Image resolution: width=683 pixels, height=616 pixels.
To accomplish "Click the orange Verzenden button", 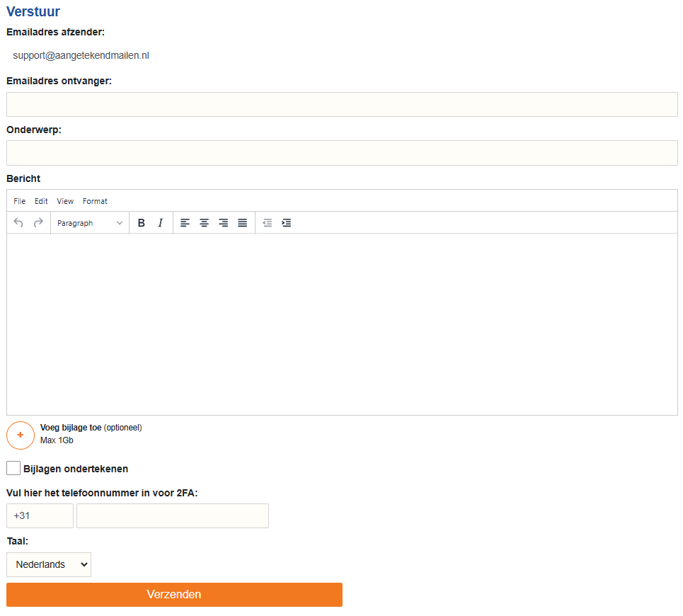I will tap(174, 595).
